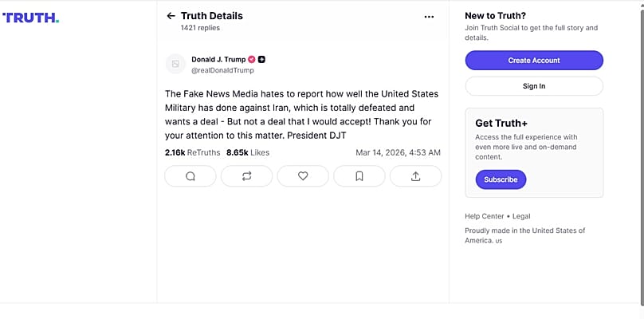The width and height of the screenshot is (644, 319).
Task: Bookmark this post with the bookmark icon
Action: click(x=359, y=176)
